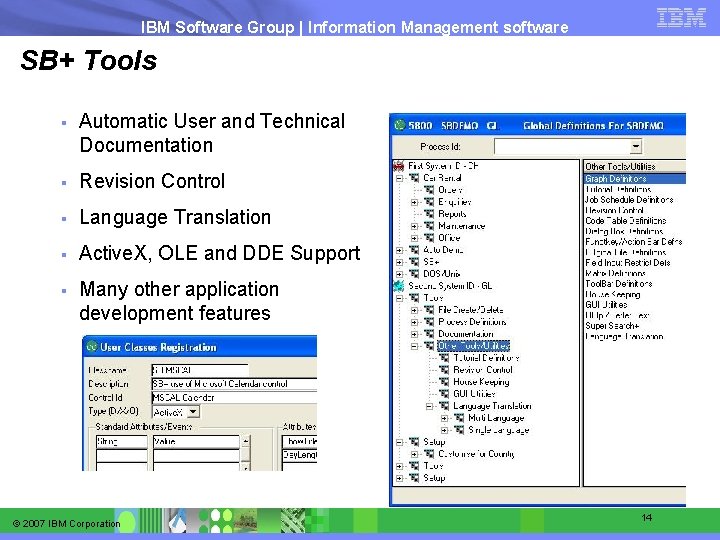
Task: Expand the Maintenance tree branch
Action: click(414, 226)
